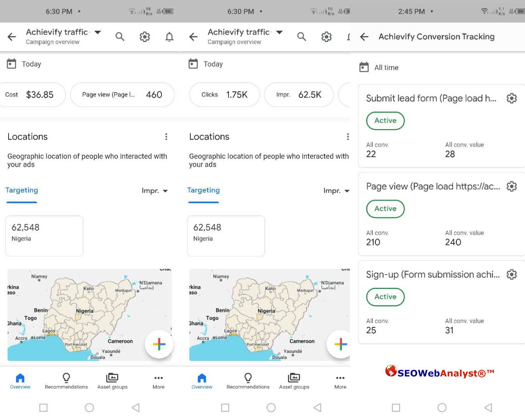Tap the back arrow in the left phone screen
The width and height of the screenshot is (525, 420).
coord(12,37)
